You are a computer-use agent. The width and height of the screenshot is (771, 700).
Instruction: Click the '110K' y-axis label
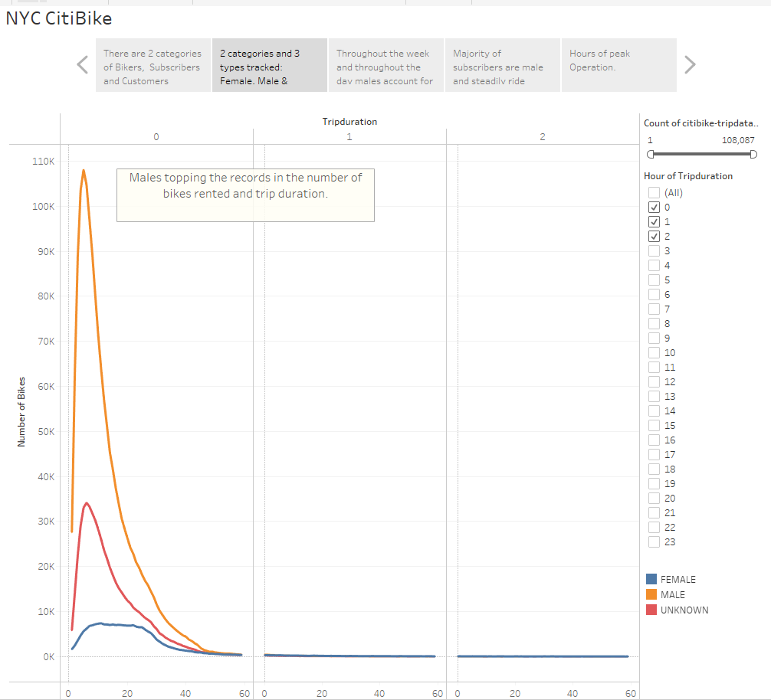(43, 161)
